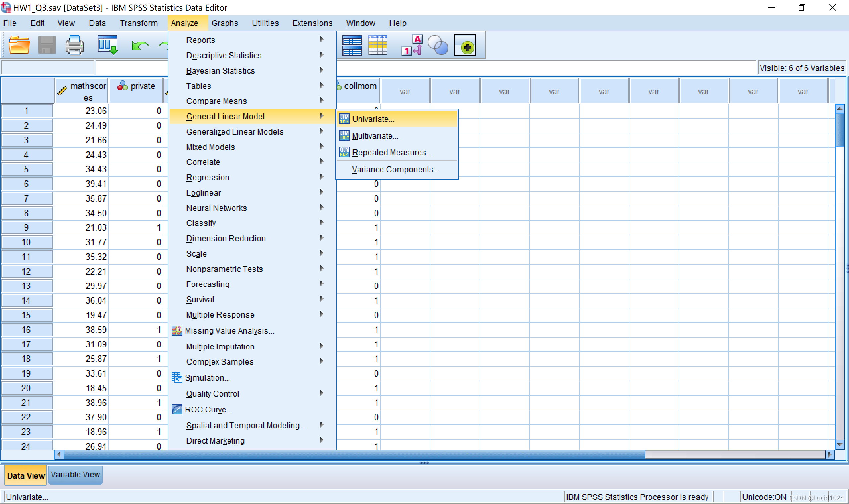Expand the Regression submenu
Viewport: 849px width, 504px height.
coord(208,178)
